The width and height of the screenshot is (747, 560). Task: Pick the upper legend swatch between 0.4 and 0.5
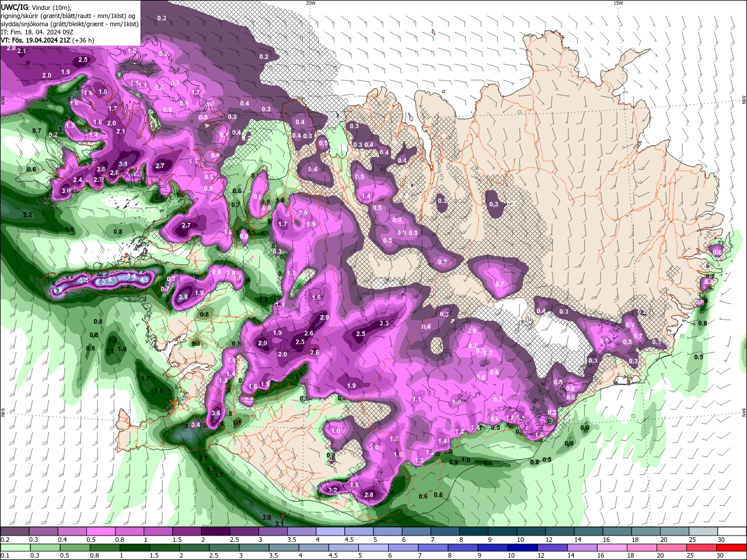(71, 531)
